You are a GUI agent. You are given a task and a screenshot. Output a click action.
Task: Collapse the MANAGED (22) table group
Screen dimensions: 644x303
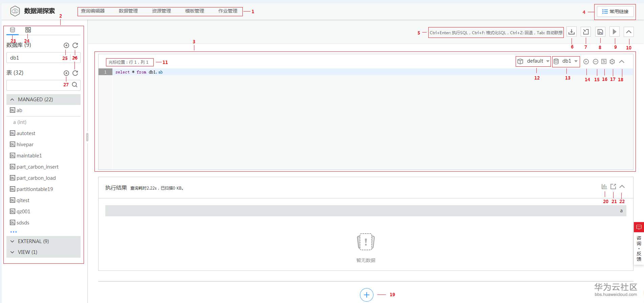(x=43, y=100)
